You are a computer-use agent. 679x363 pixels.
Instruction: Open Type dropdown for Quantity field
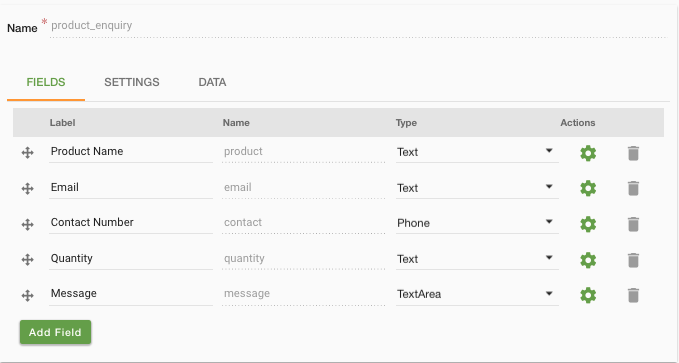(x=477, y=259)
